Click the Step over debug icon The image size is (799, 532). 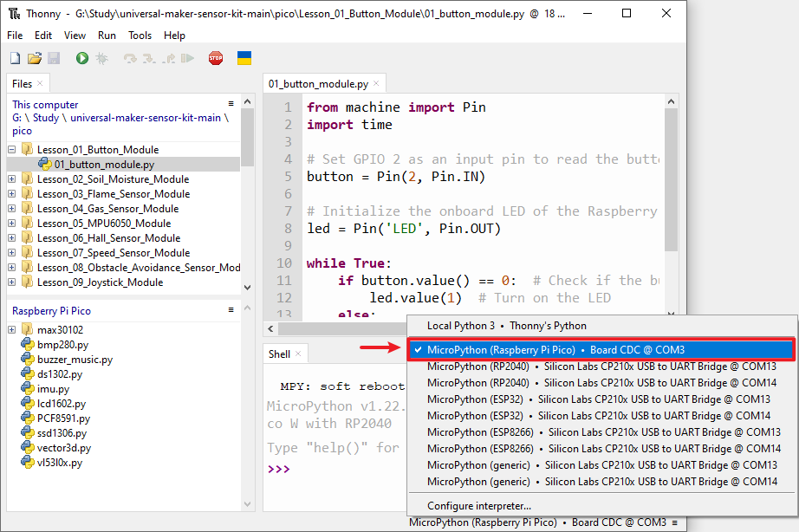click(x=130, y=59)
